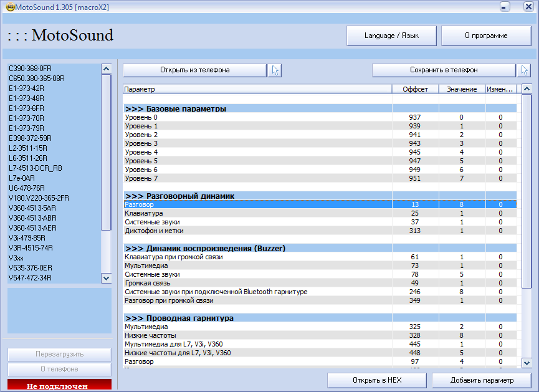Click Открыть в HEX button
539x392 pixels.
(x=377, y=380)
